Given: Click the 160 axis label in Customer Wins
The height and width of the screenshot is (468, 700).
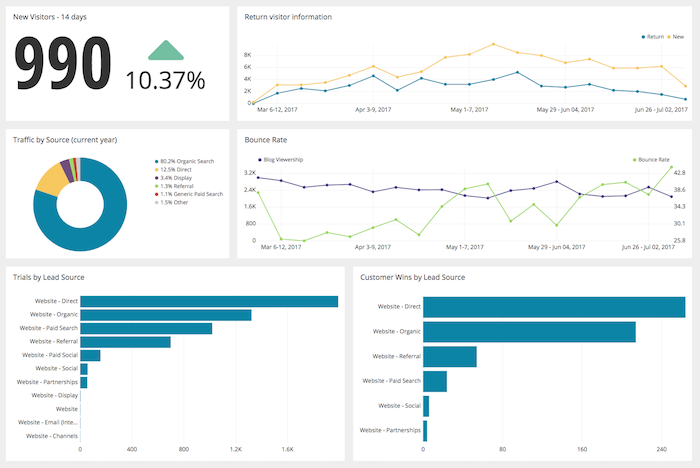Looking at the screenshot, I should tap(582, 449).
